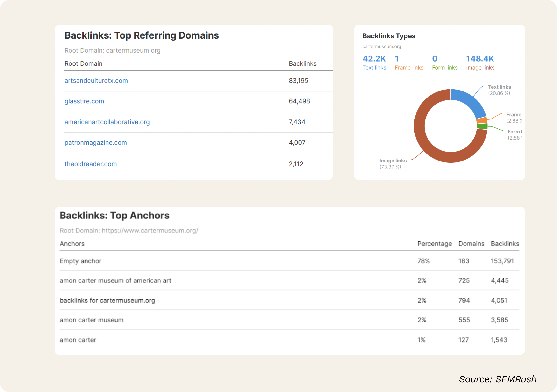The image size is (557, 392).
Task: Click the glasstire.com referring domain link
Action: click(84, 101)
